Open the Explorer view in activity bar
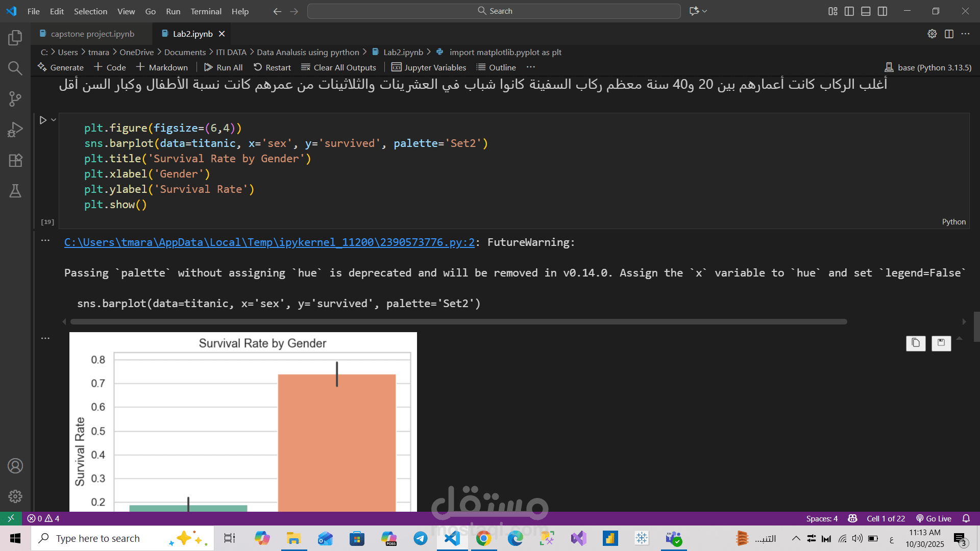This screenshot has width=980, height=551. [15, 38]
